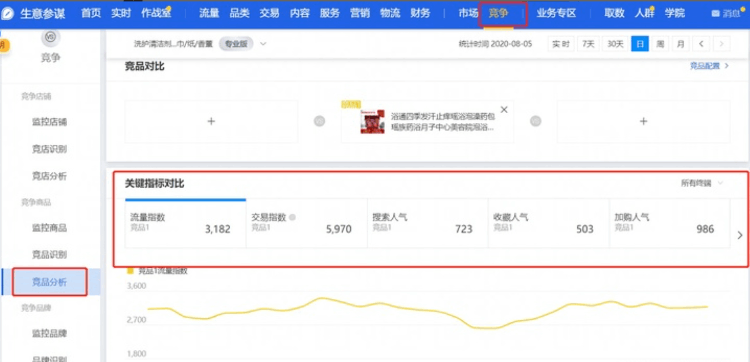Viewport: 750px width, 362px height.
Task: Click the competitor product thumbnail image
Action: (372, 121)
